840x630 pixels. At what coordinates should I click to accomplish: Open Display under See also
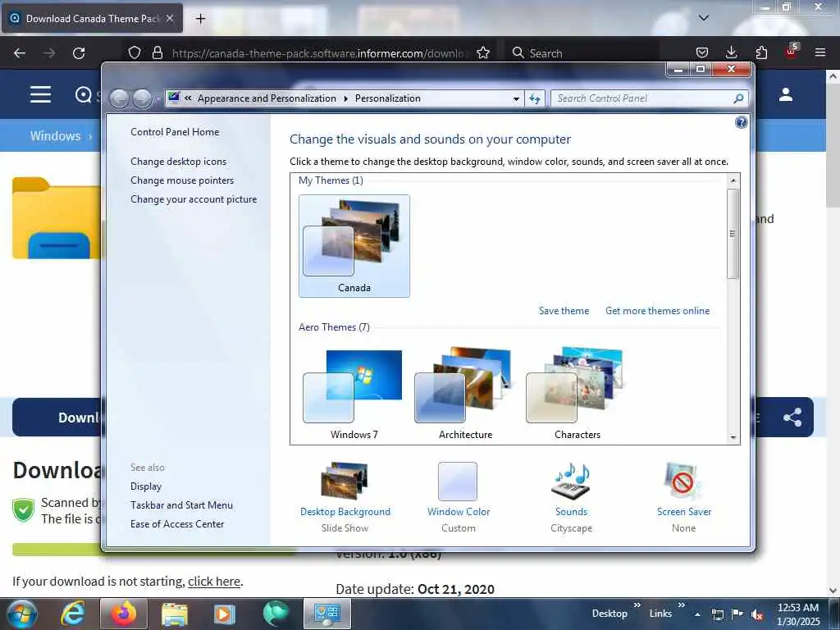point(146,486)
